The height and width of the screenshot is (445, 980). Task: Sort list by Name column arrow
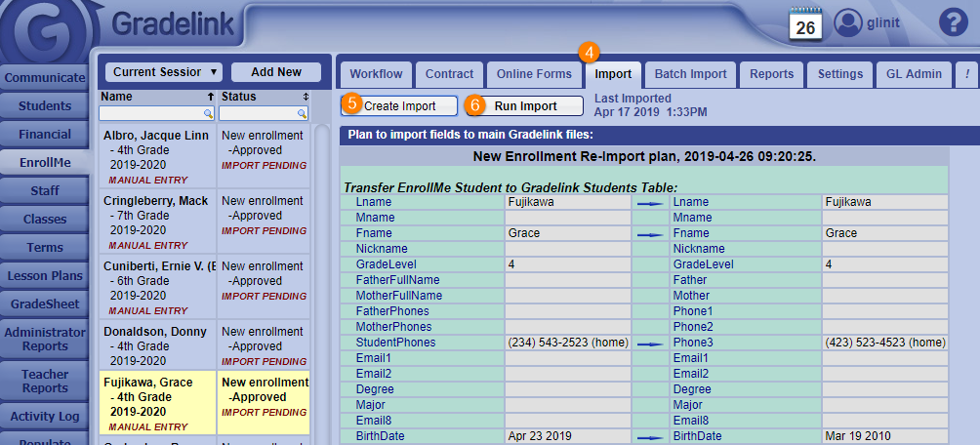[210, 97]
